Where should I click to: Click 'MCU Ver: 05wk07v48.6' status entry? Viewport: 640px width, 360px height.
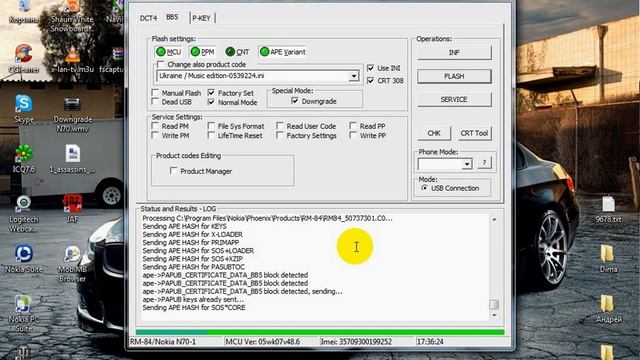[x=262, y=342]
